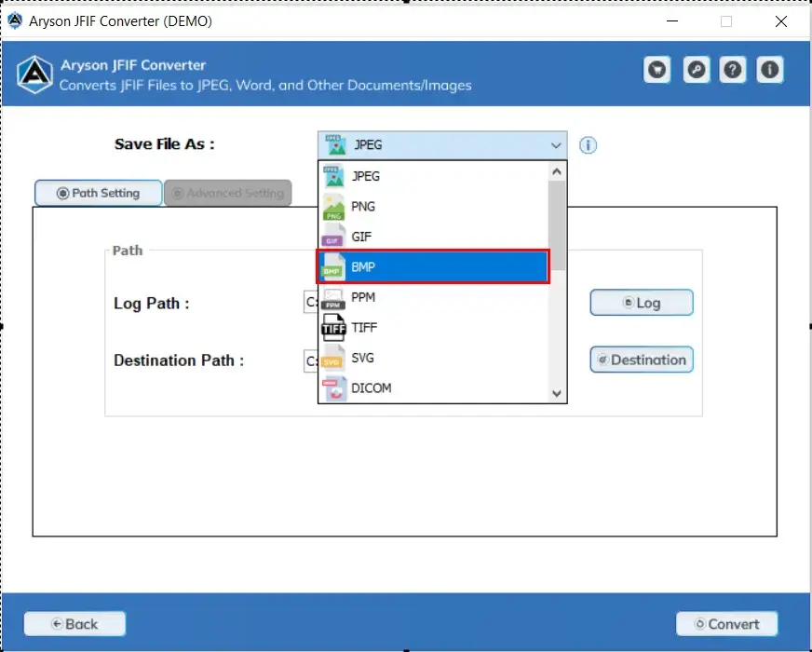Switch to the Path Setting tab

(x=99, y=193)
